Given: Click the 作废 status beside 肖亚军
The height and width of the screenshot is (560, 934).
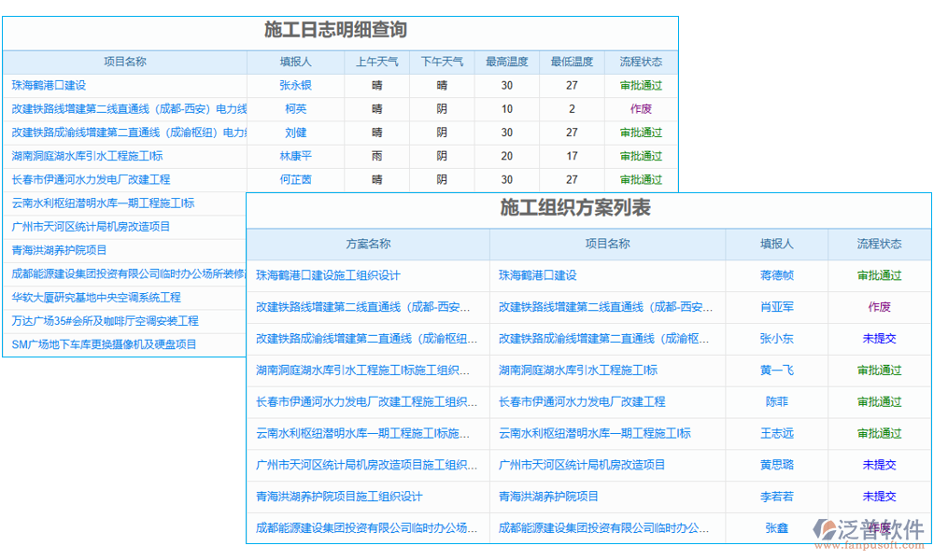Looking at the screenshot, I should [879, 306].
